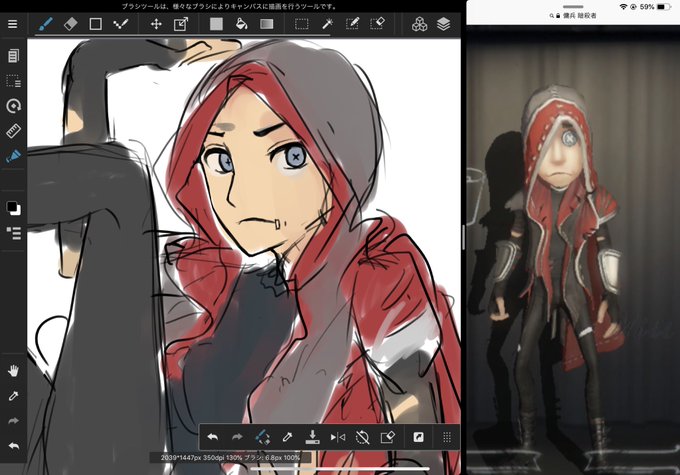680x475 pixels.
Task: Select the rectangle shape tool
Action: (95, 24)
